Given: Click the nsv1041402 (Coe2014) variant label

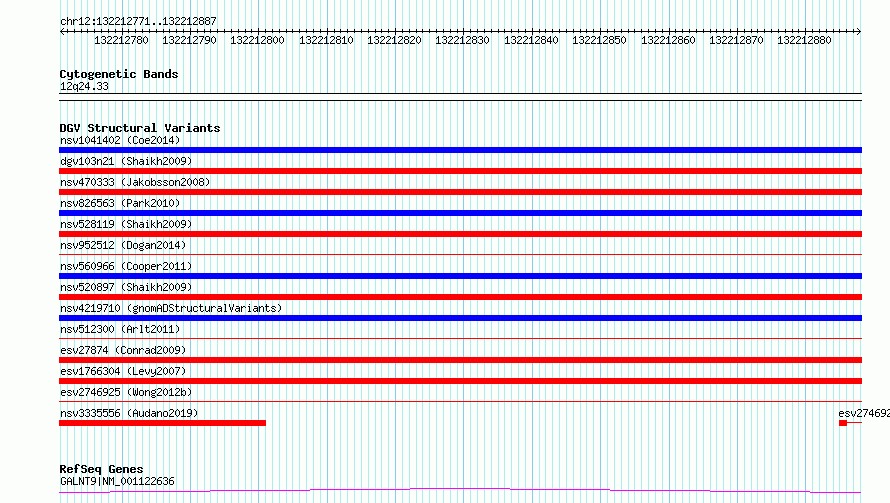Looking at the screenshot, I should 120,140.
